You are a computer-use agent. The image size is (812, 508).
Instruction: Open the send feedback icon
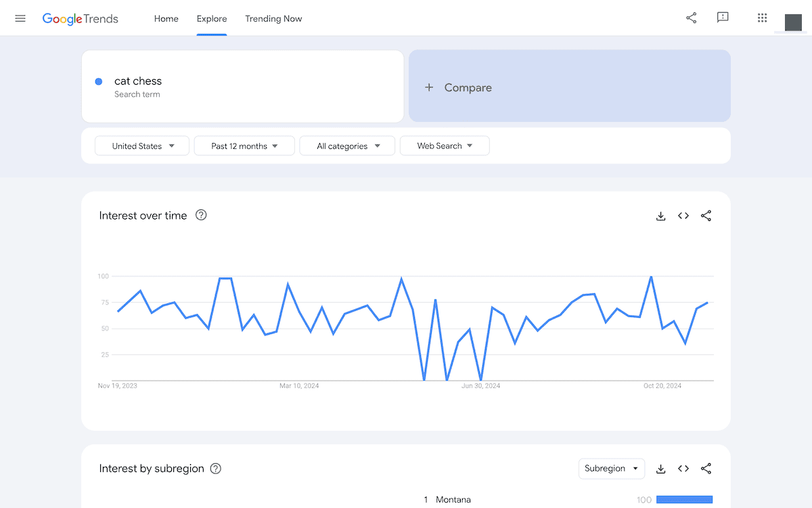coord(723,18)
